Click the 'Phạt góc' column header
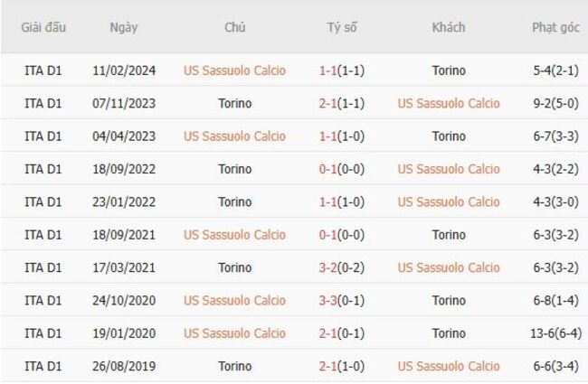Screen dimensions: 588x384 point(556,27)
